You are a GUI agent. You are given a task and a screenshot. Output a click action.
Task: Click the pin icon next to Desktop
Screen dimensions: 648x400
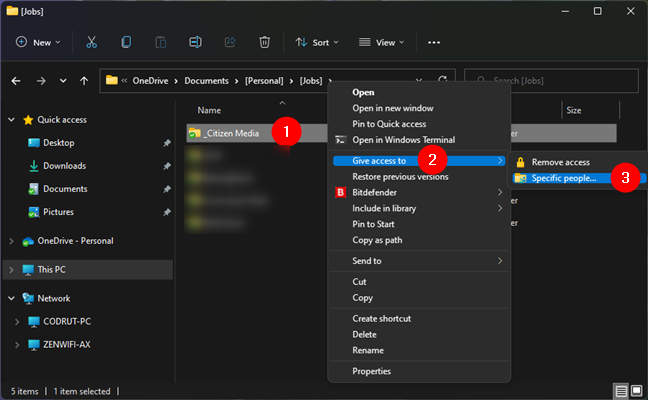167,143
